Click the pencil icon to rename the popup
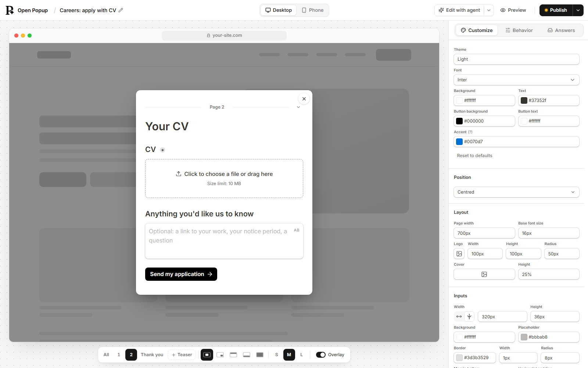This screenshot has height=368, width=588. [x=121, y=10]
